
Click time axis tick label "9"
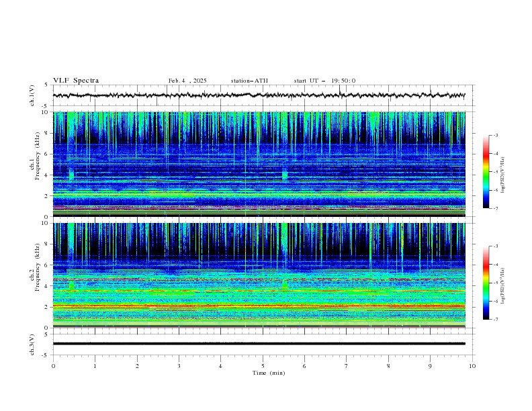(x=430, y=366)
